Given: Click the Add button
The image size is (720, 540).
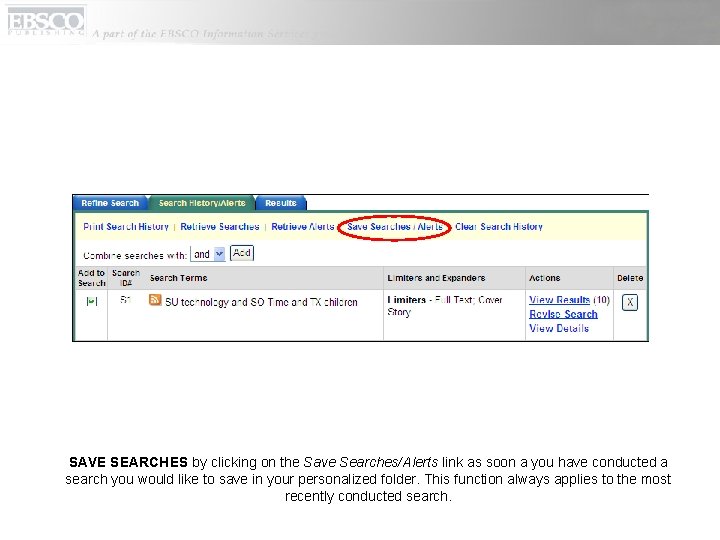Looking at the screenshot, I should [x=242, y=253].
